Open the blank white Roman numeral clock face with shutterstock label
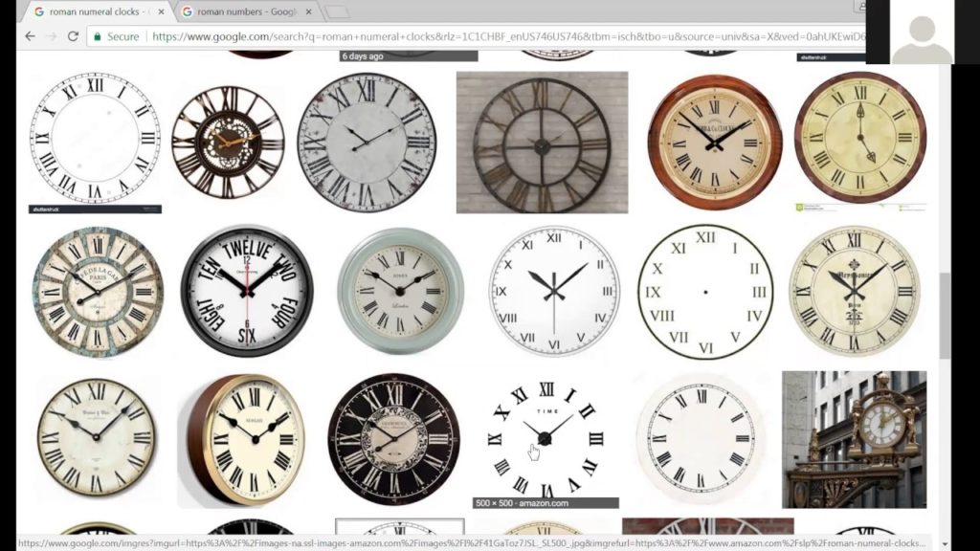 (x=95, y=143)
